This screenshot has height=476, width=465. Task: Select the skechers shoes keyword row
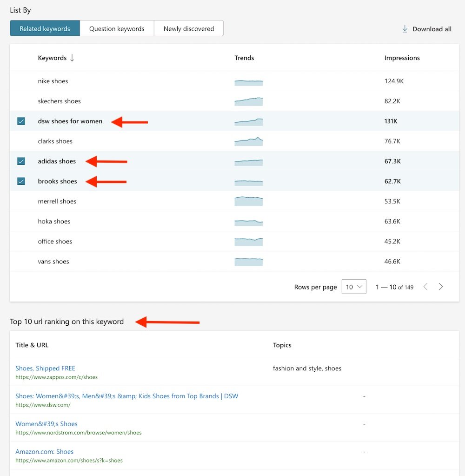point(59,101)
